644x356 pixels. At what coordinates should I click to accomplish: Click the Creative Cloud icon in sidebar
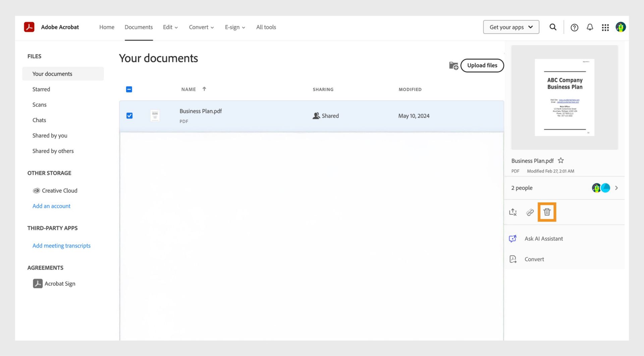[x=36, y=191]
